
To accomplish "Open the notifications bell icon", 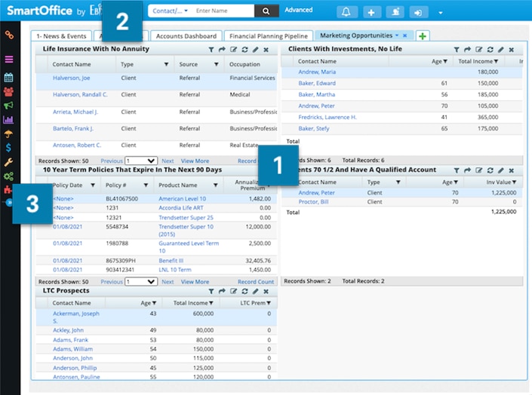I will point(346,12).
